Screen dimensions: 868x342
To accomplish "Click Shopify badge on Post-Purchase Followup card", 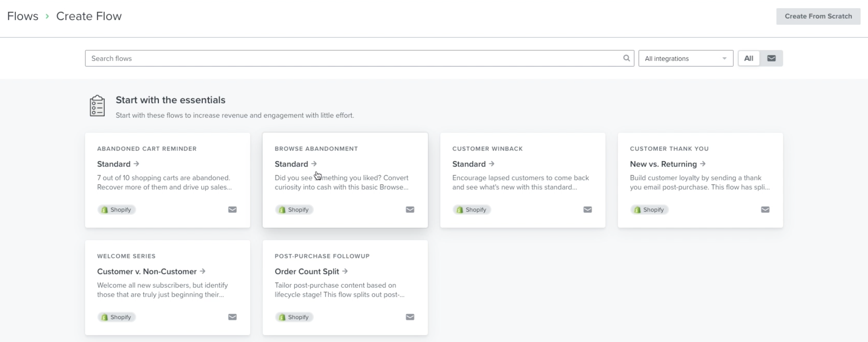I will (294, 317).
